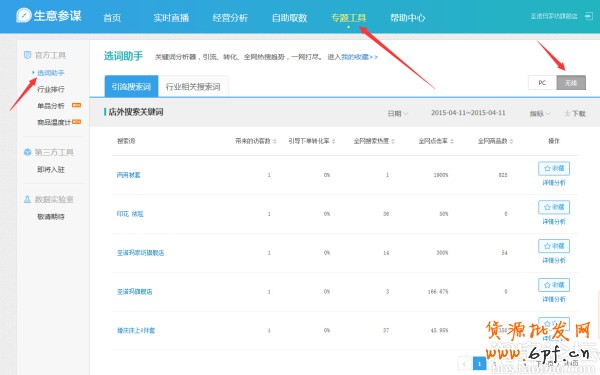Open 详情分析 for 圣诺玛旗舰店
The width and height of the screenshot is (600, 375).
point(554,299)
